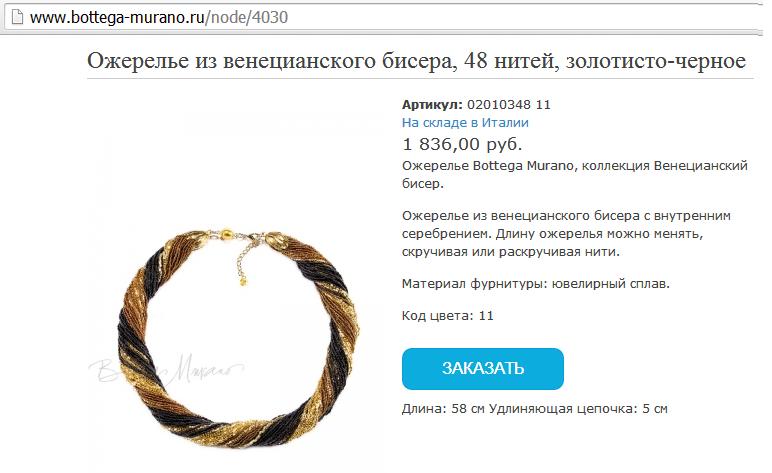Click the 'Длина: 58 см' text
Screen dimensions: 772x473
pyautogui.click(x=443, y=409)
